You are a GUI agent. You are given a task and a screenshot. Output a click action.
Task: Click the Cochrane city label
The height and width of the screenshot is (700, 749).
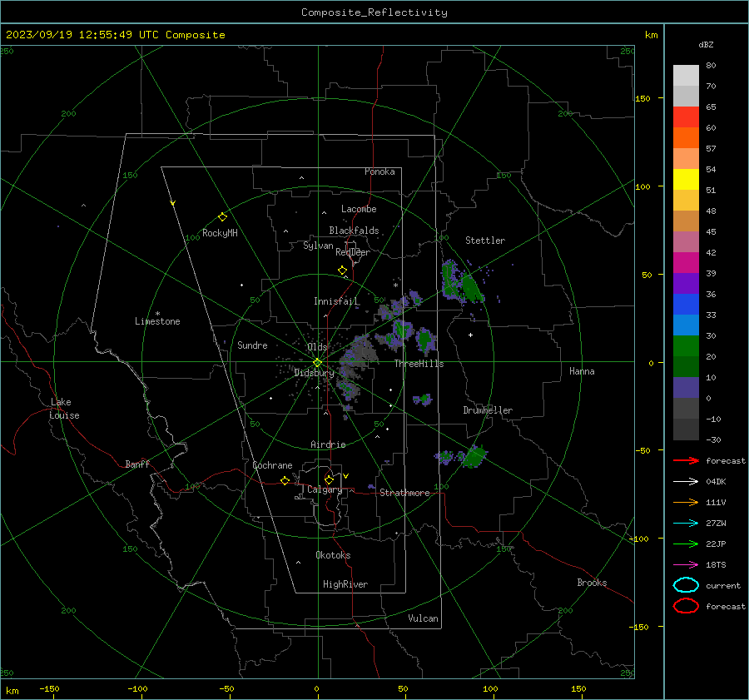pos(272,465)
